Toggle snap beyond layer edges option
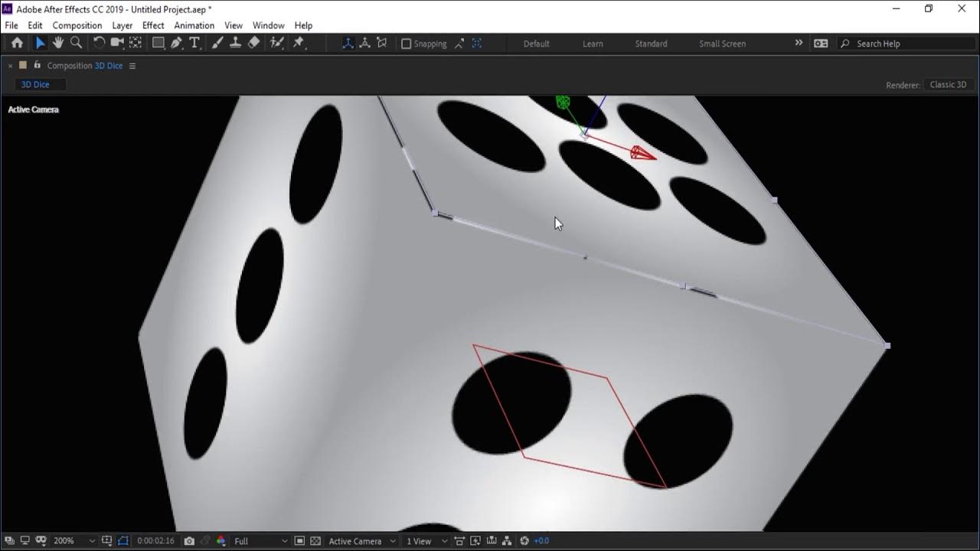Viewport: 980px width, 551px height. point(459,44)
